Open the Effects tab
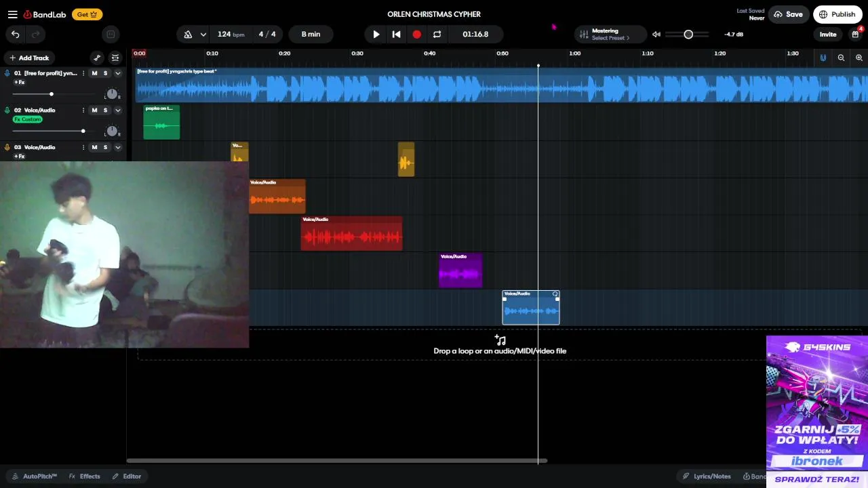 coord(85,476)
